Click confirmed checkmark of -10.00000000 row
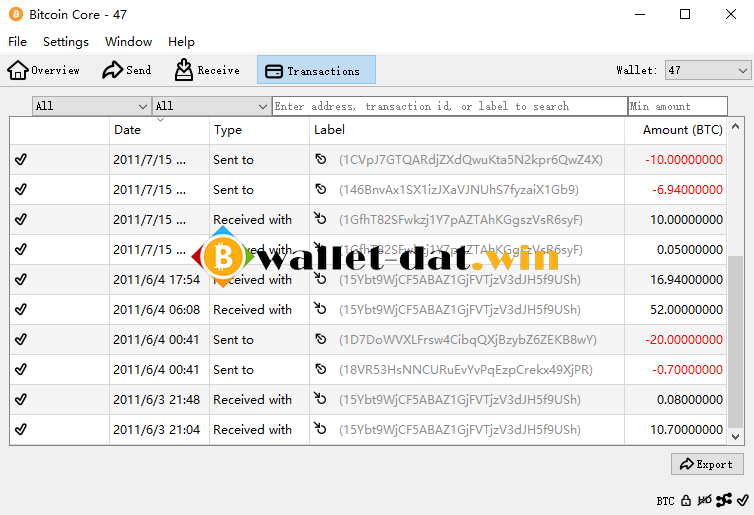Screen dimensions: 754x515 click(21, 159)
